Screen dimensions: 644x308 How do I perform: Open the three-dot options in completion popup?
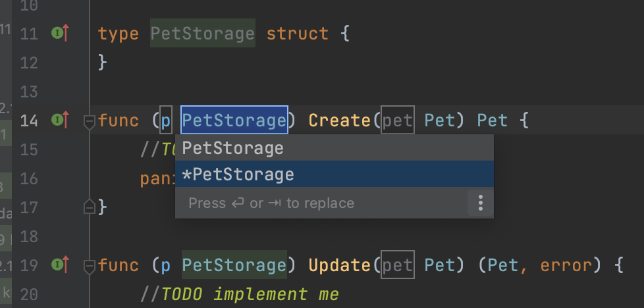(x=480, y=203)
